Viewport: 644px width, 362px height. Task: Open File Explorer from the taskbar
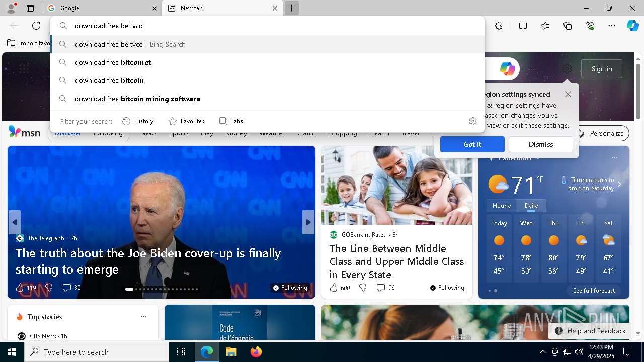pyautogui.click(x=231, y=352)
